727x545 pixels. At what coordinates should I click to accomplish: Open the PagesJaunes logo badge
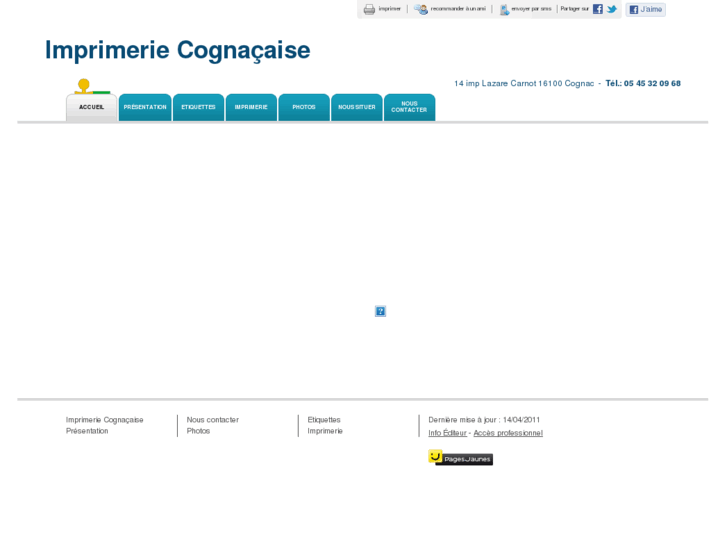pos(460,458)
